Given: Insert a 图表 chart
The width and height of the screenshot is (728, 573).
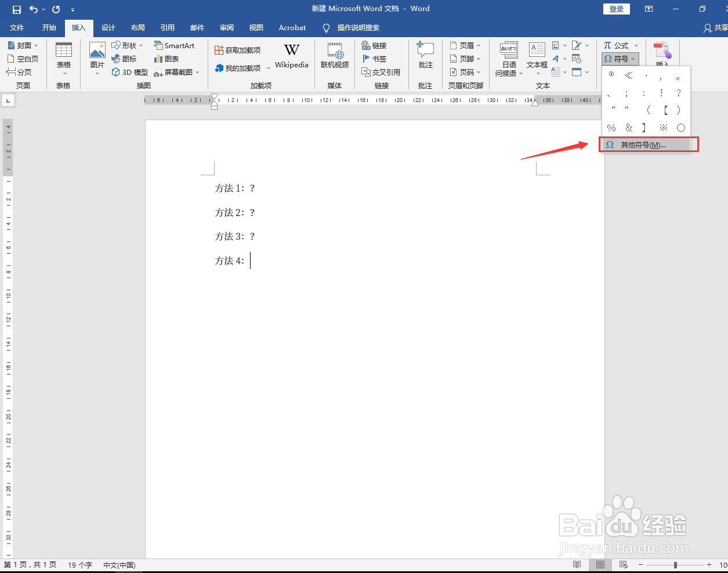Looking at the screenshot, I should (x=166, y=59).
